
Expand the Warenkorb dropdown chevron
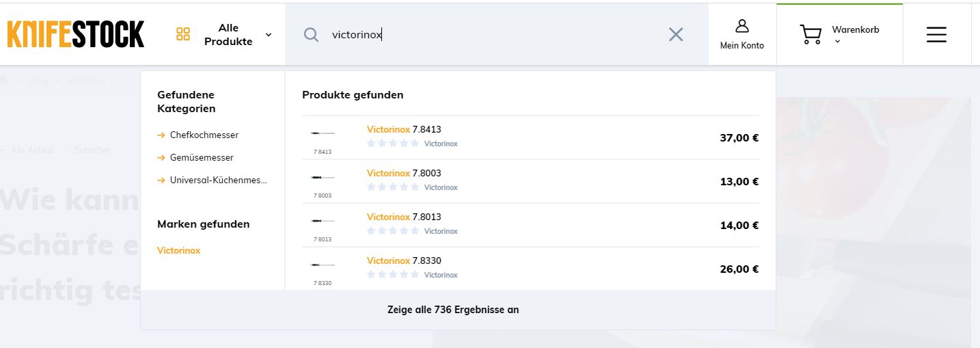836,42
